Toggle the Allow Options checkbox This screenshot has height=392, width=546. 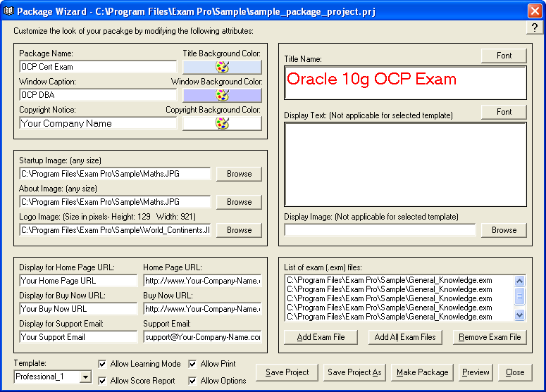coord(193,381)
